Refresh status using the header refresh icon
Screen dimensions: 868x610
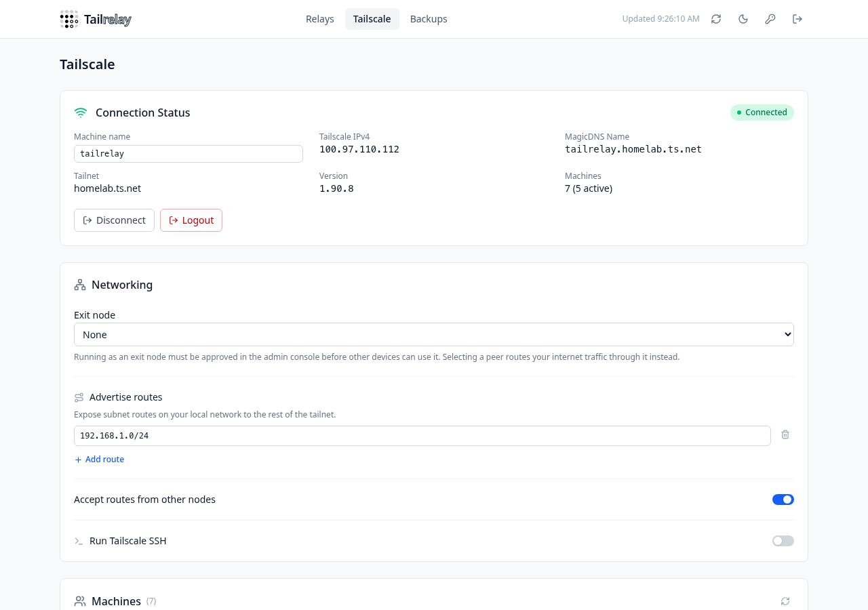[x=716, y=19]
